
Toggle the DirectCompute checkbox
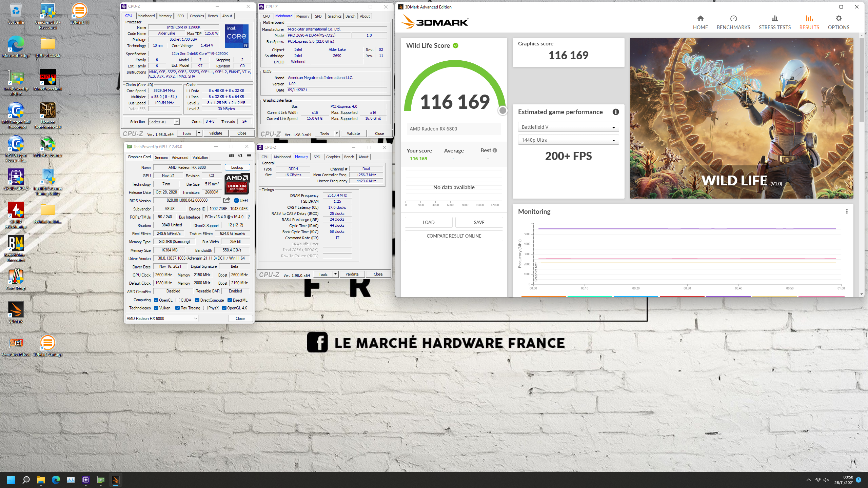(x=197, y=300)
